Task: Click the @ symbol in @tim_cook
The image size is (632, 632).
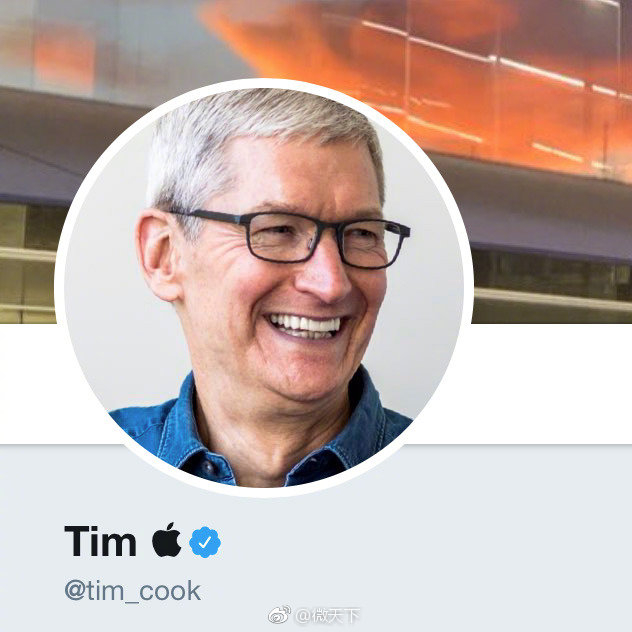Action: coord(75,591)
